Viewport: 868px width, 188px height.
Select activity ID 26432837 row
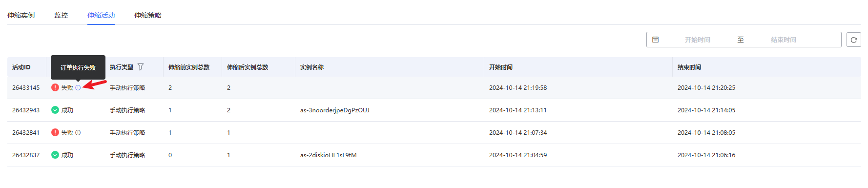(x=434, y=155)
